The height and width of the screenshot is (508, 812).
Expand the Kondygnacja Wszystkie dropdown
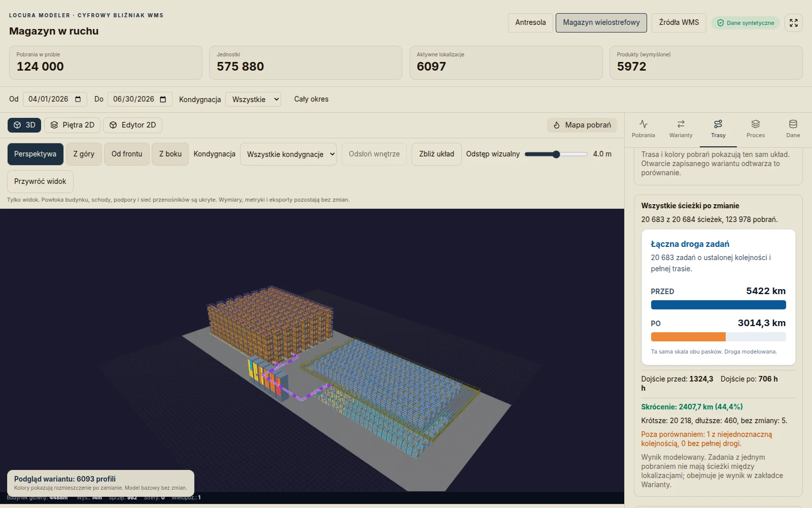253,100
